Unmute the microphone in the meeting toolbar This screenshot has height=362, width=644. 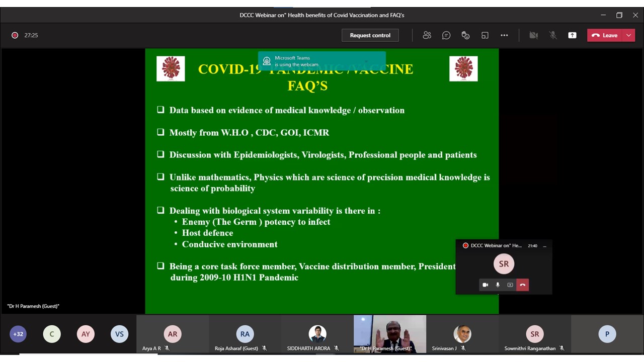click(x=553, y=35)
